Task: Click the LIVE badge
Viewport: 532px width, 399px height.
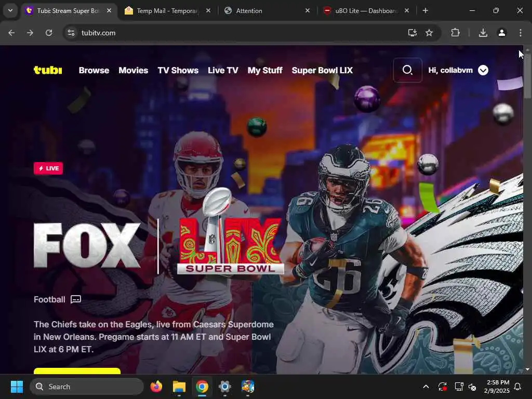Action: (48, 168)
